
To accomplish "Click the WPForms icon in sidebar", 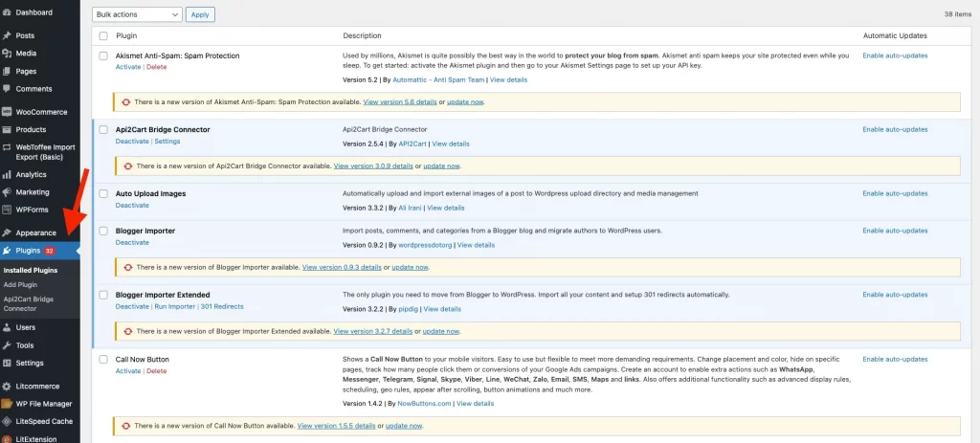I will 7,210.
